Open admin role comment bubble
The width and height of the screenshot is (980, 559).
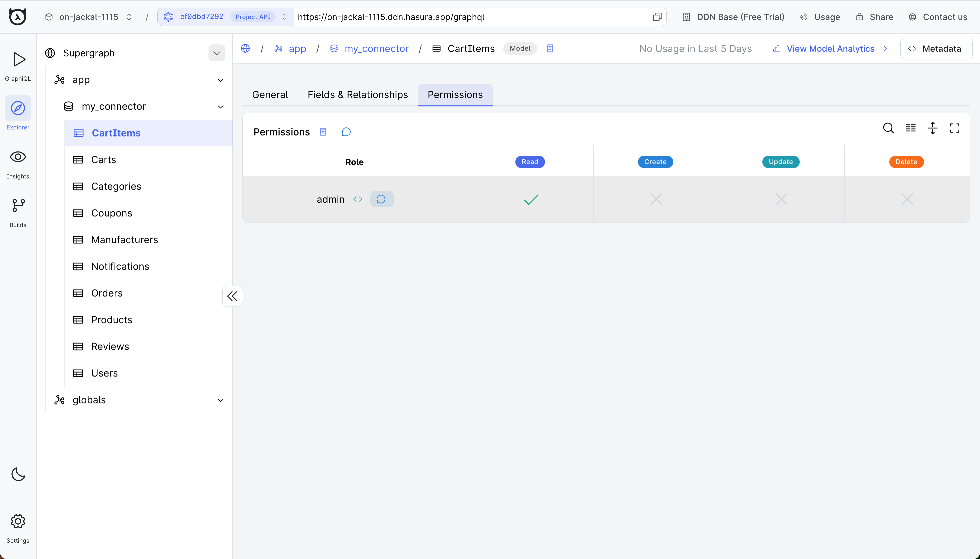click(x=381, y=199)
